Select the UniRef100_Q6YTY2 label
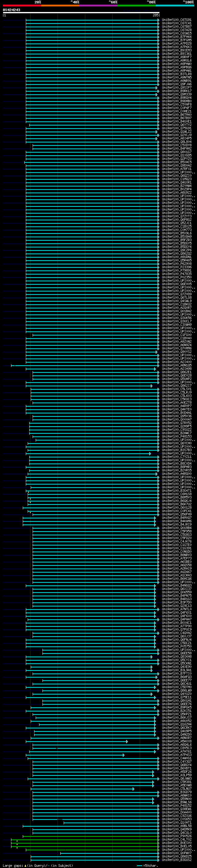The width and height of the screenshot is (197, 868). pyautogui.click(x=176, y=125)
